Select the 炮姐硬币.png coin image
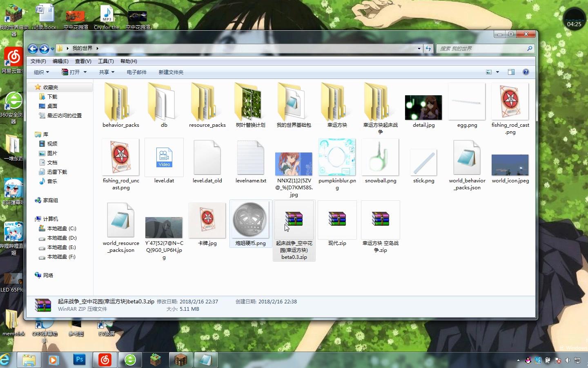588x368 pixels. pyautogui.click(x=250, y=219)
